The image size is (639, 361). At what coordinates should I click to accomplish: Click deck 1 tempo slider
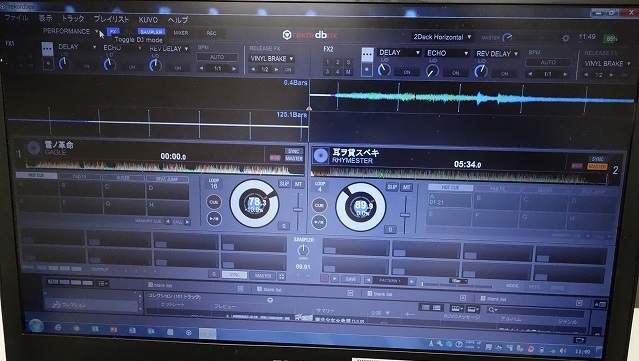(x=298, y=211)
